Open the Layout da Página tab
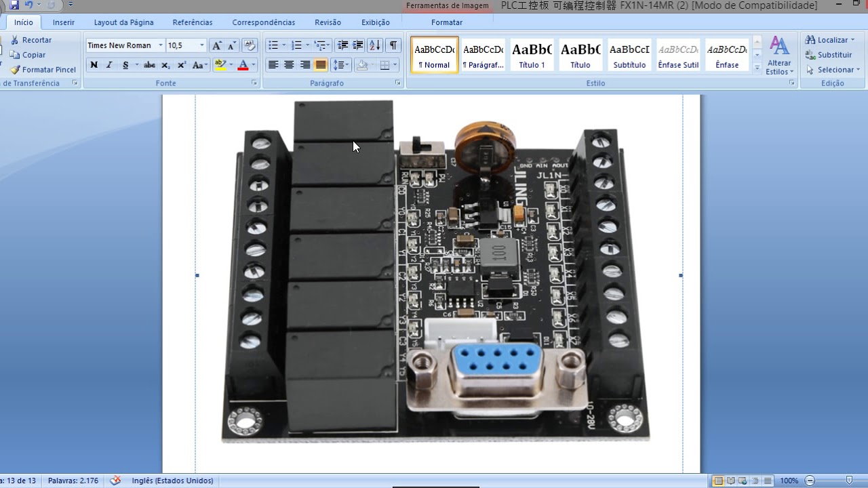The image size is (868, 488). click(123, 22)
